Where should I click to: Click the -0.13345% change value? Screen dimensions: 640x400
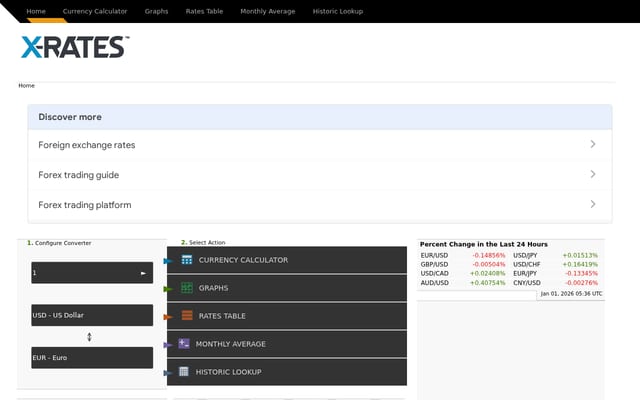(581, 273)
